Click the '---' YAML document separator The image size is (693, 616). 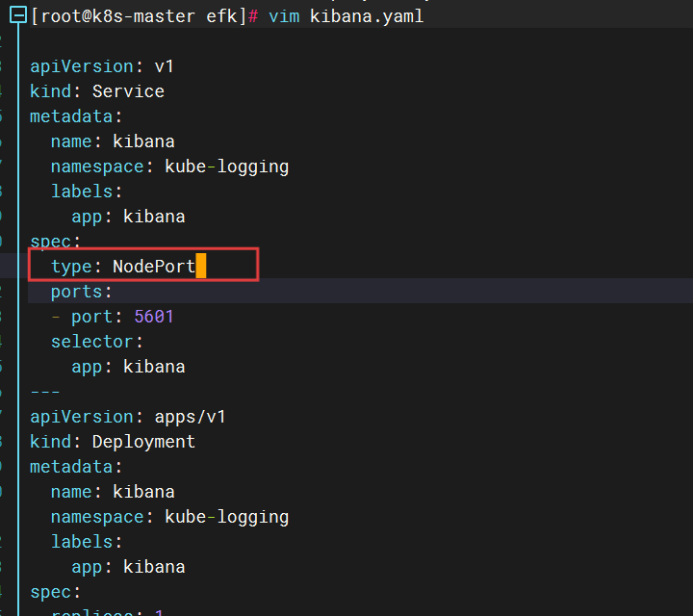tap(45, 392)
